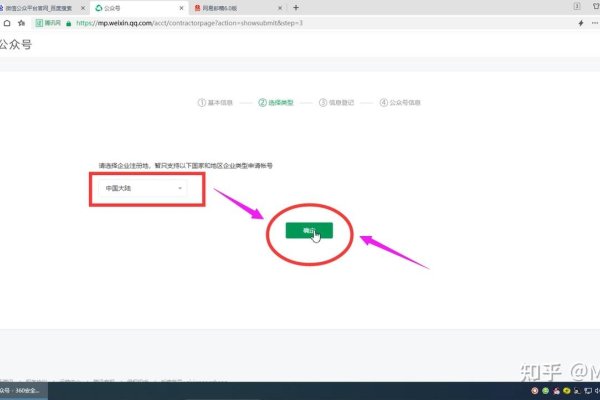Click the green 确定 confirm button
600x400 pixels.
[309, 230]
